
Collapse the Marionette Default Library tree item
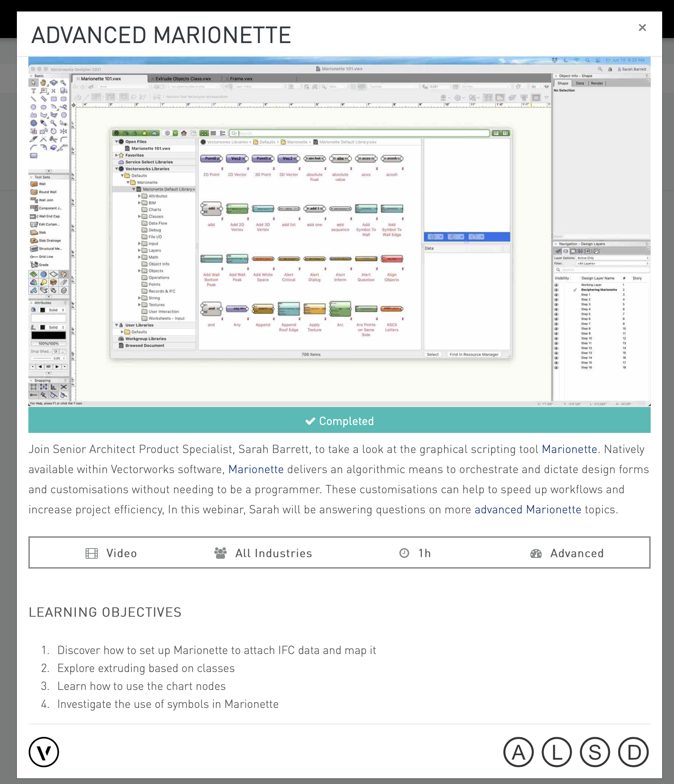pos(133,189)
